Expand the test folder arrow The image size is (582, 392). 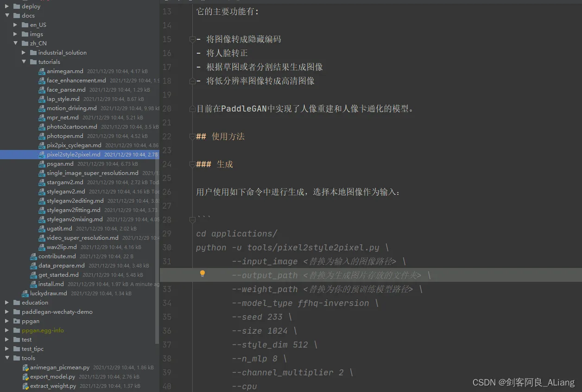point(7,340)
